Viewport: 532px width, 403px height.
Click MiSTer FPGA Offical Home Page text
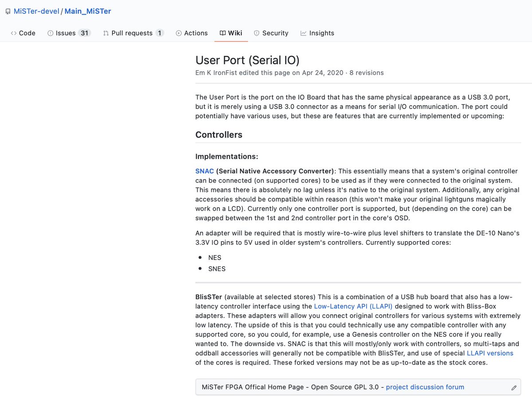coord(253,387)
